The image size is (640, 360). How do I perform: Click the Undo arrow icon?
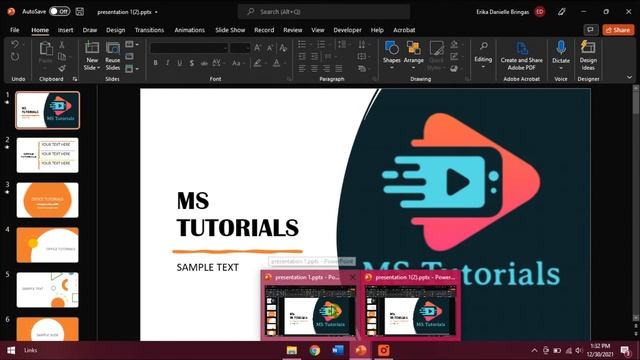click(x=15, y=44)
